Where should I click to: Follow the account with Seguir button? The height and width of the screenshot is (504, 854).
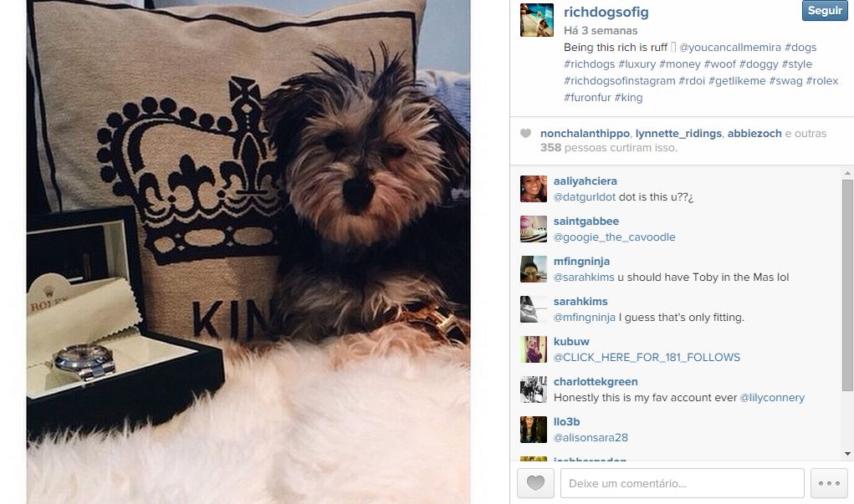pyautogui.click(x=825, y=10)
